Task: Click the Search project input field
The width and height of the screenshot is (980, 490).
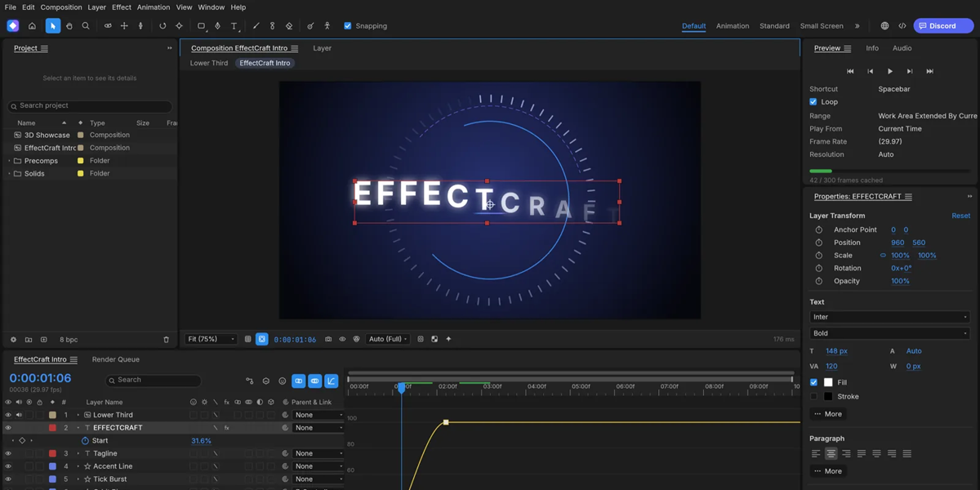Action: pyautogui.click(x=90, y=106)
